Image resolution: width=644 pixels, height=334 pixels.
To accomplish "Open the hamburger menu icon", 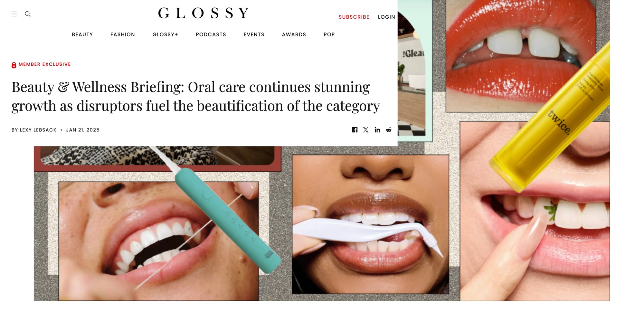I will click(x=14, y=14).
